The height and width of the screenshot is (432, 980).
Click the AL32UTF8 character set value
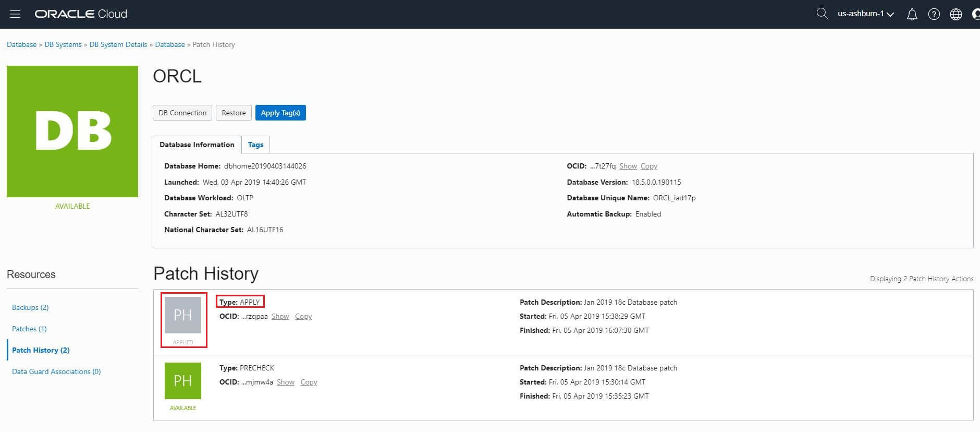(231, 214)
